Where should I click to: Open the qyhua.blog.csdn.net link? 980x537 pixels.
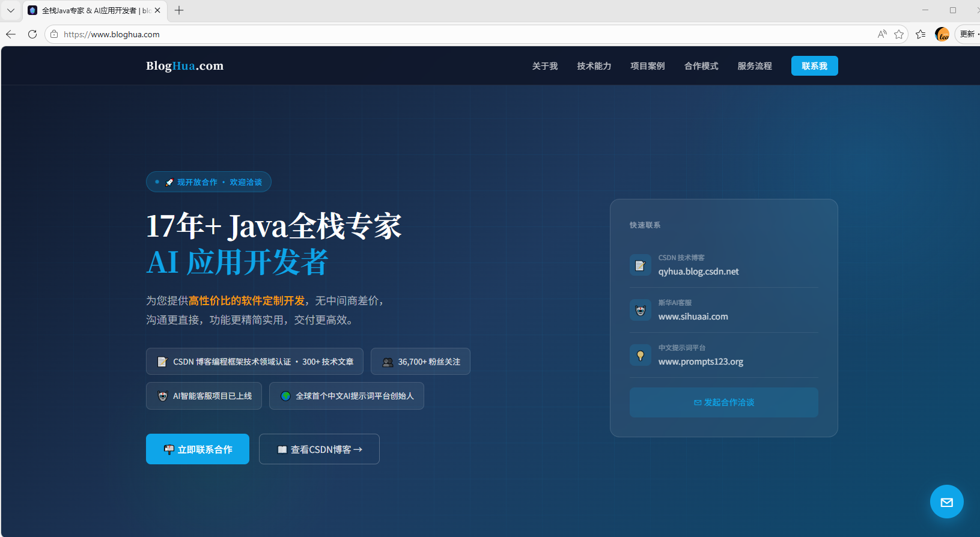698,272
